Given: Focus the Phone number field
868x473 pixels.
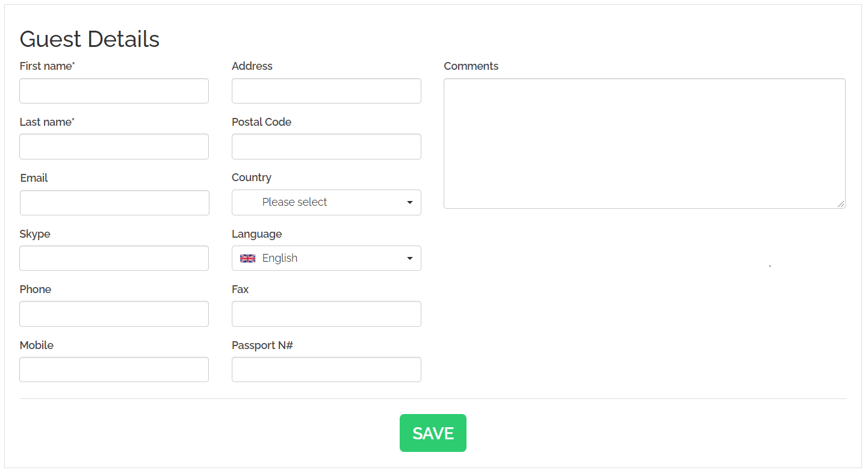Looking at the screenshot, I should coord(114,314).
